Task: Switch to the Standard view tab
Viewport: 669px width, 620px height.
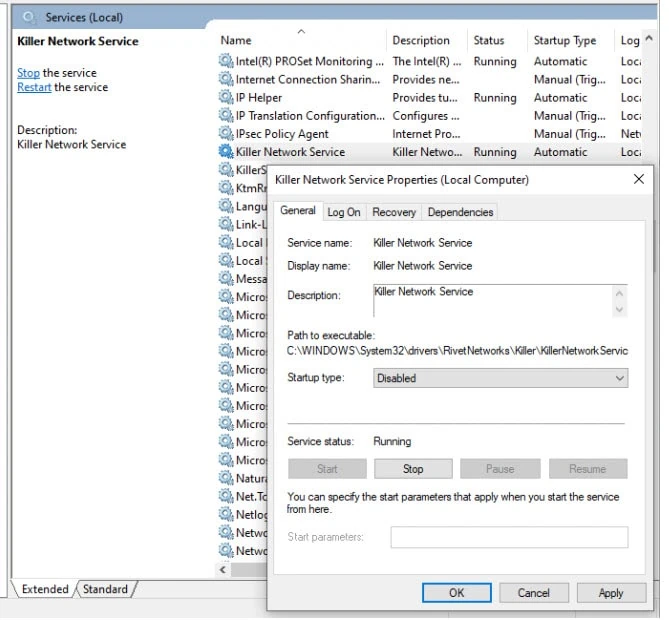Action: click(105, 589)
